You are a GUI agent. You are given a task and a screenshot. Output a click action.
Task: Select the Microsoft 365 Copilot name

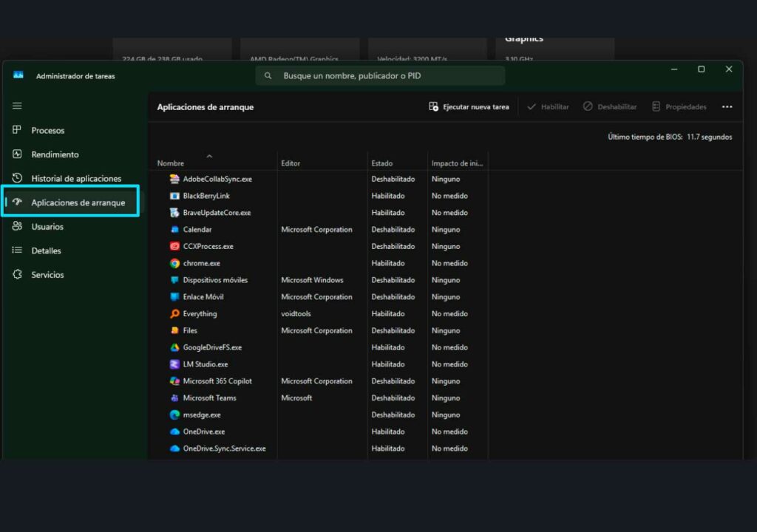[217, 381]
